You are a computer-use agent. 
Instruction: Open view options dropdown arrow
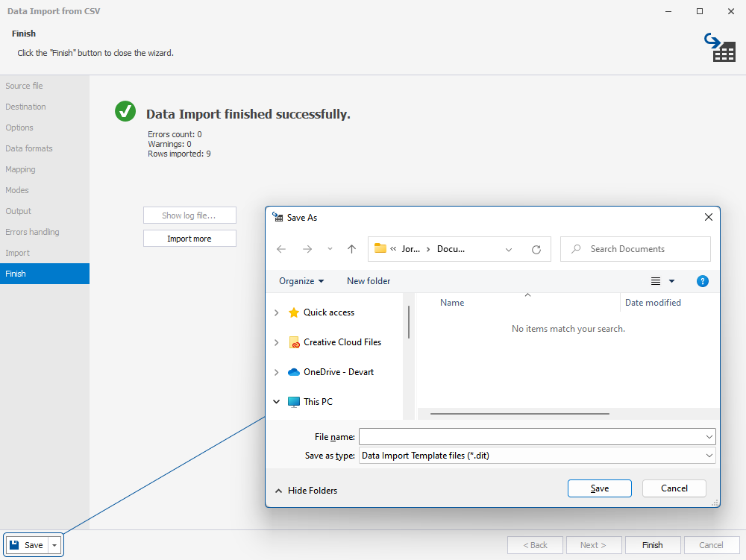click(x=672, y=281)
